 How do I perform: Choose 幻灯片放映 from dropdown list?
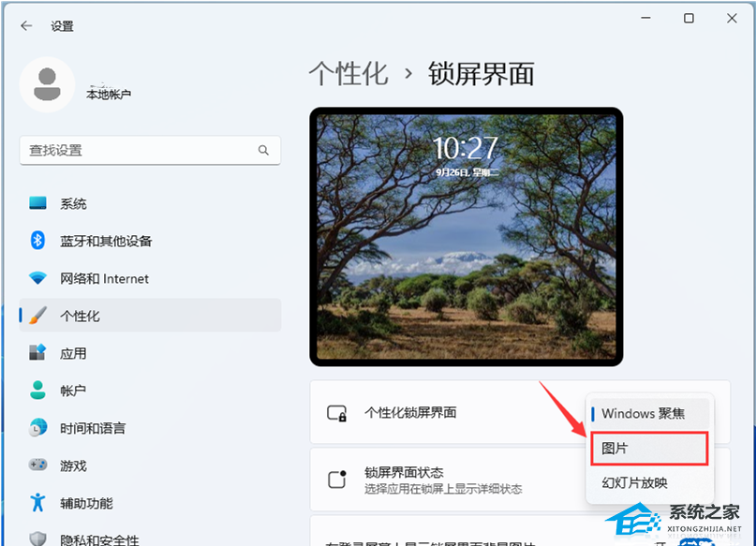point(649,482)
